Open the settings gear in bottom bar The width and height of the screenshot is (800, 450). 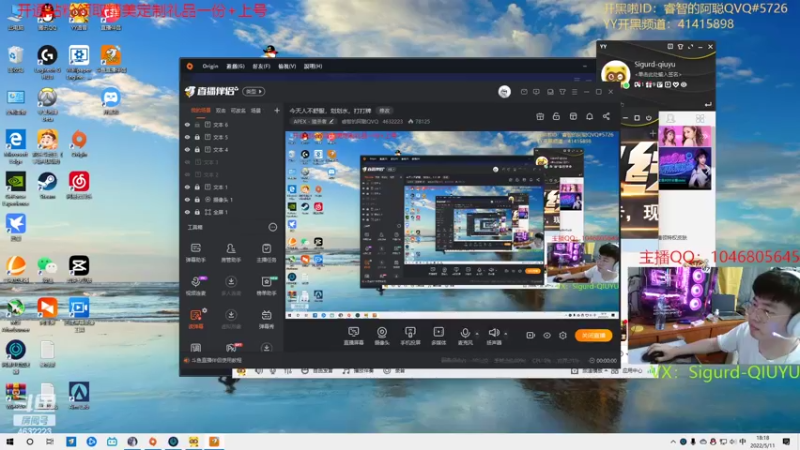[563, 335]
